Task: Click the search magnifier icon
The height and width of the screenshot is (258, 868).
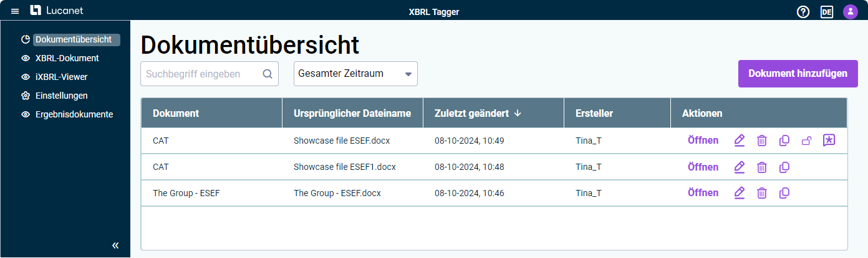Action: click(x=268, y=74)
